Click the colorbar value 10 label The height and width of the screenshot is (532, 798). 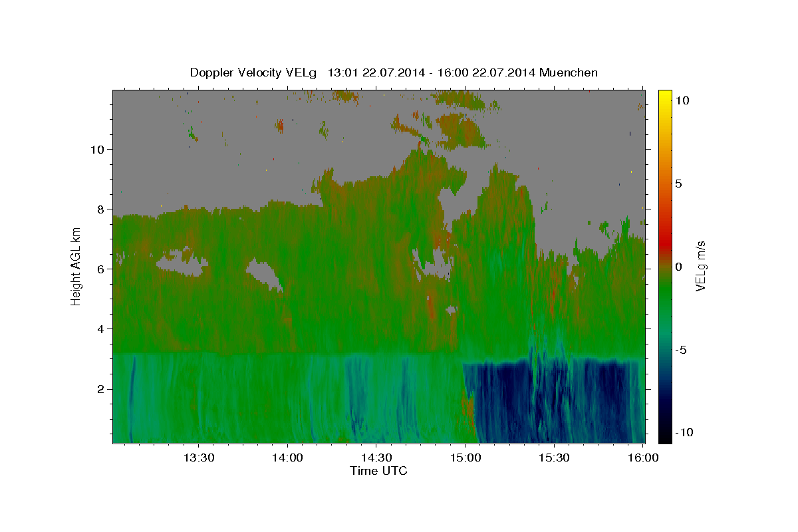coord(682,100)
